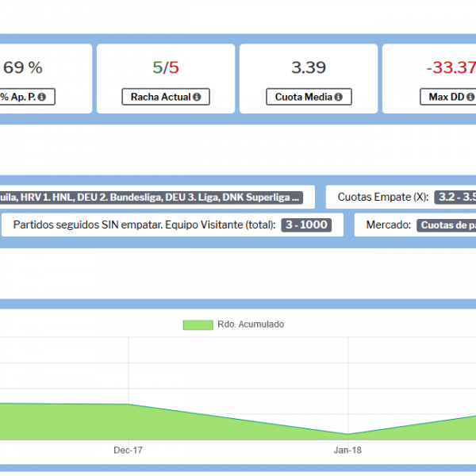This screenshot has width=476, height=476.
Task: Click the info icon beside Max DD
Action: click(470, 97)
